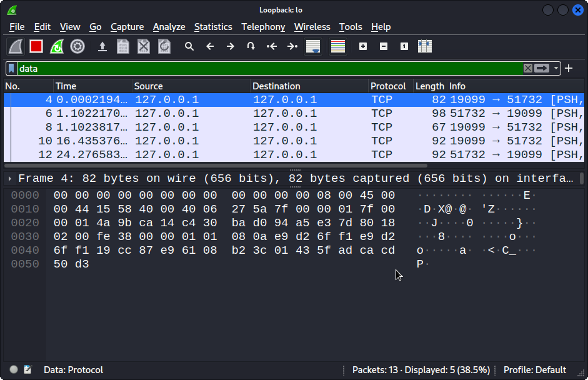Screen dimensions: 588x380
Task: Open the Tools menu
Action: [x=351, y=27]
